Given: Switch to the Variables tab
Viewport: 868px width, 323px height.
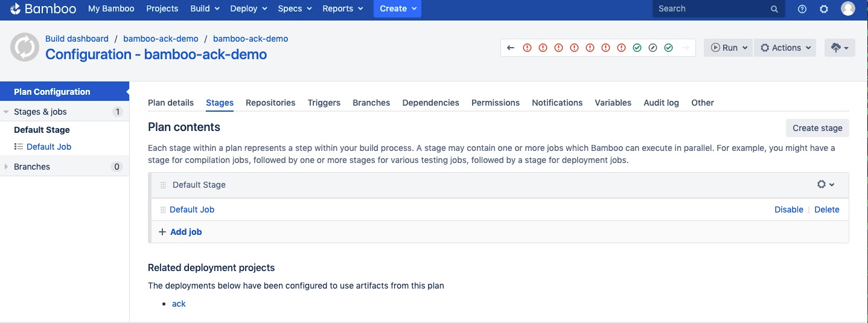Looking at the screenshot, I should tap(613, 103).
